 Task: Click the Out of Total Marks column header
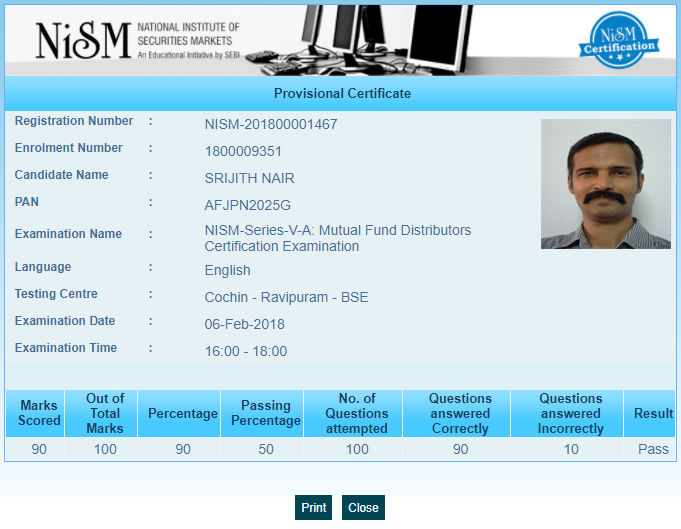click(x=101, y=413)
